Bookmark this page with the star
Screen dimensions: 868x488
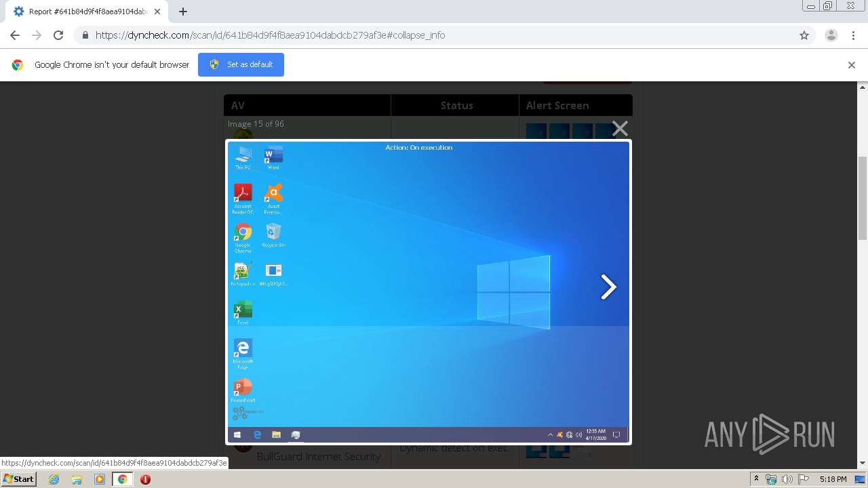point(804,35)
